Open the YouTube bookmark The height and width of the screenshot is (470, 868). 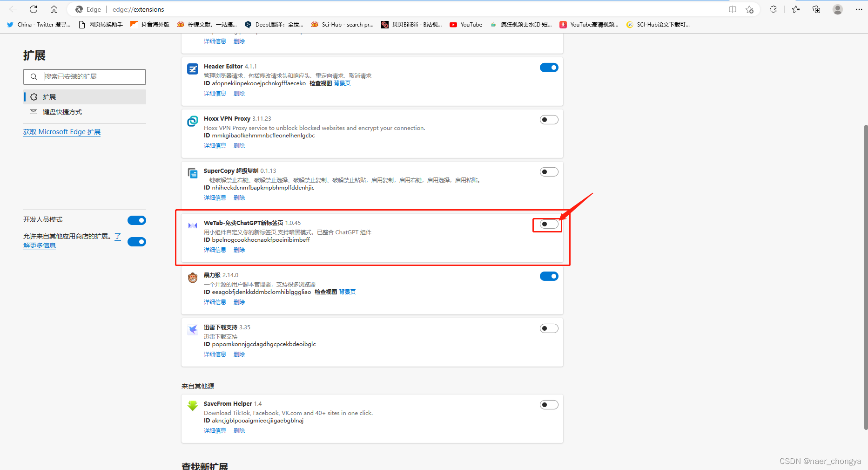tap(466, 25)
